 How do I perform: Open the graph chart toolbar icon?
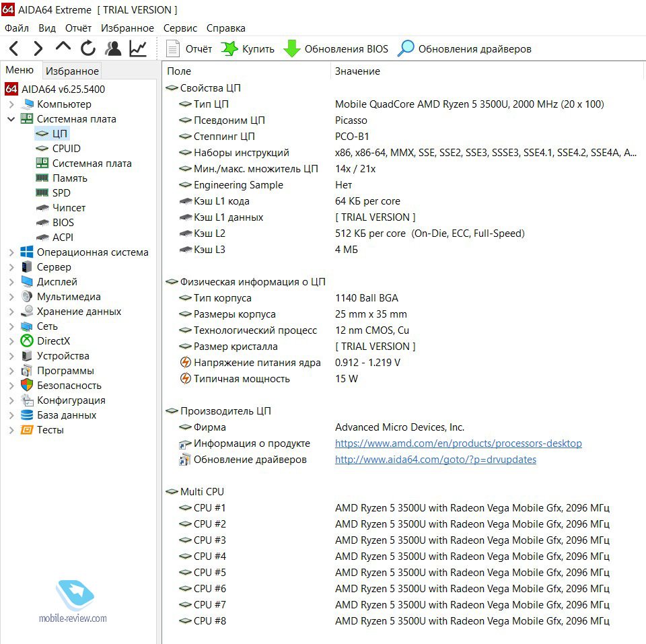(x=138, y=48)
